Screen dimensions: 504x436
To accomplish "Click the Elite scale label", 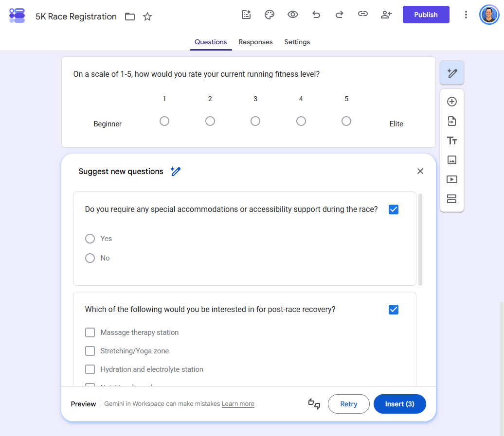I will point(396,124).
